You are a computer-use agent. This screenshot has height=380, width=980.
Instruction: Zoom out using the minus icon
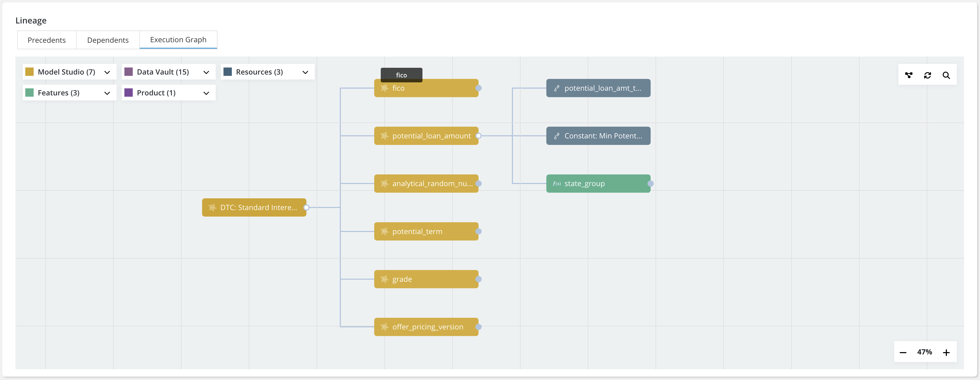pos(903,353)
